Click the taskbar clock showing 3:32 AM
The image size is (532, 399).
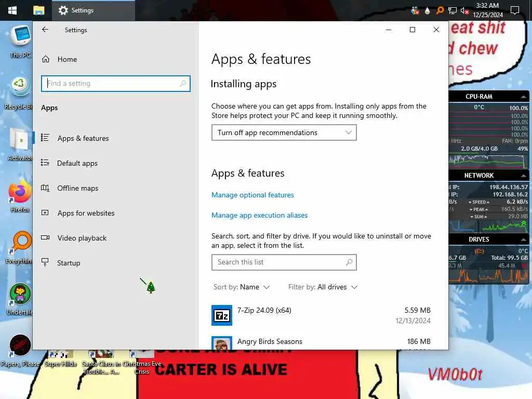coord(487,10)
